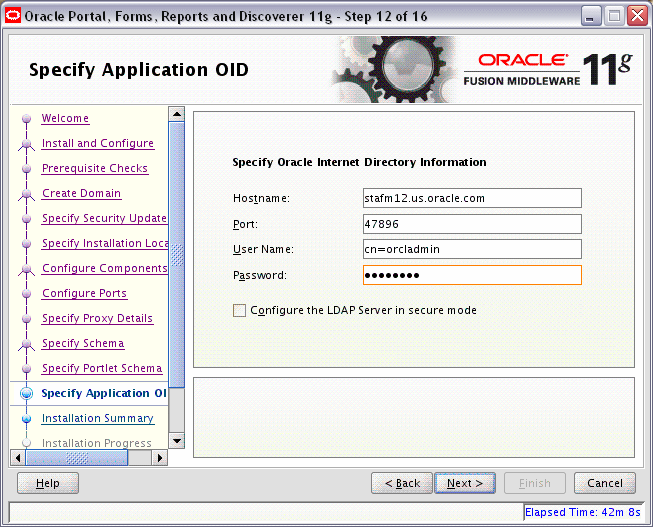Click the step list scroll down arrow
Image resolution: width=653 pixels, height=527 pixels.
coord(177,441)
